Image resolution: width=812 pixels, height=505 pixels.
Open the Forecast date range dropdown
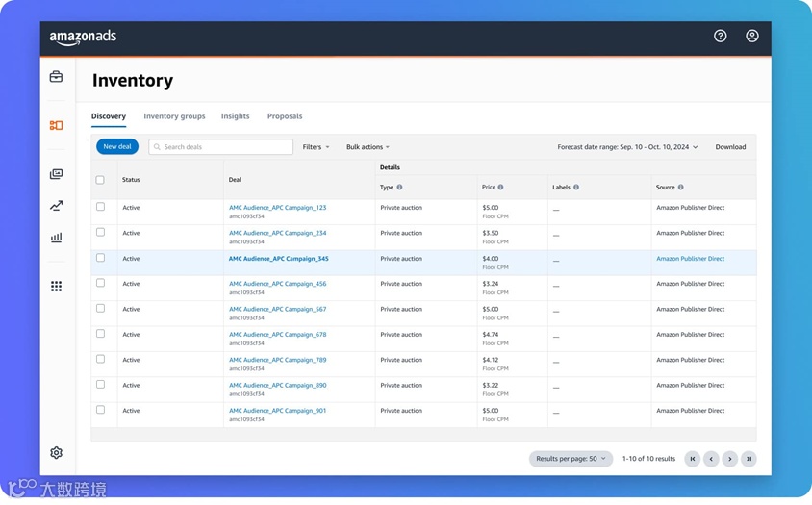coord(627,147)
